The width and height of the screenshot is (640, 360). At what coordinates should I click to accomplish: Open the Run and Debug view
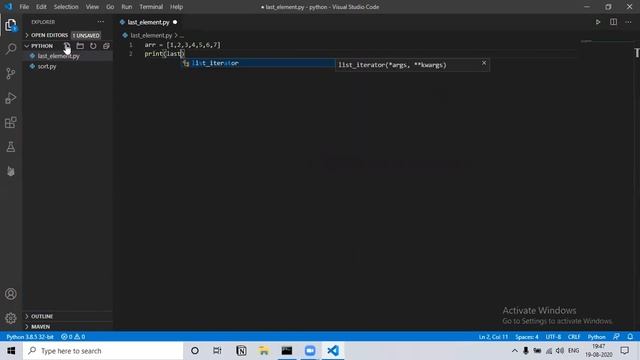[x=11, y=98]
